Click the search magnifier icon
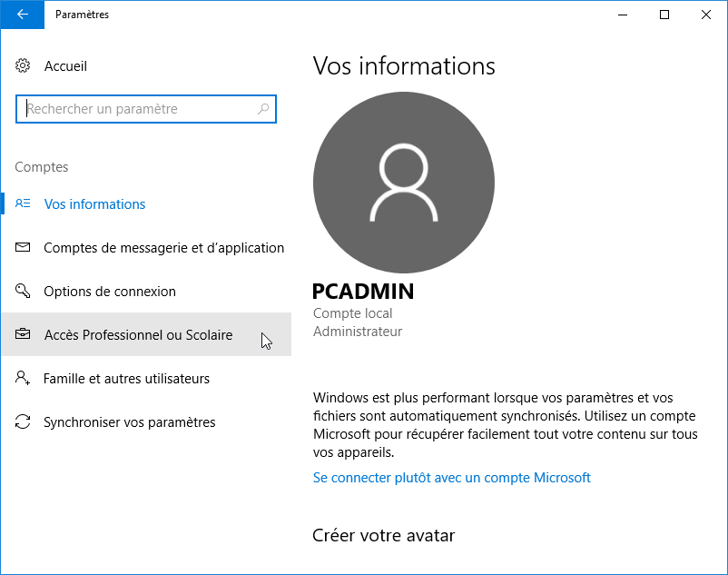Image resolution: width=728 pixels, height=575 pixels. (263, 109)
